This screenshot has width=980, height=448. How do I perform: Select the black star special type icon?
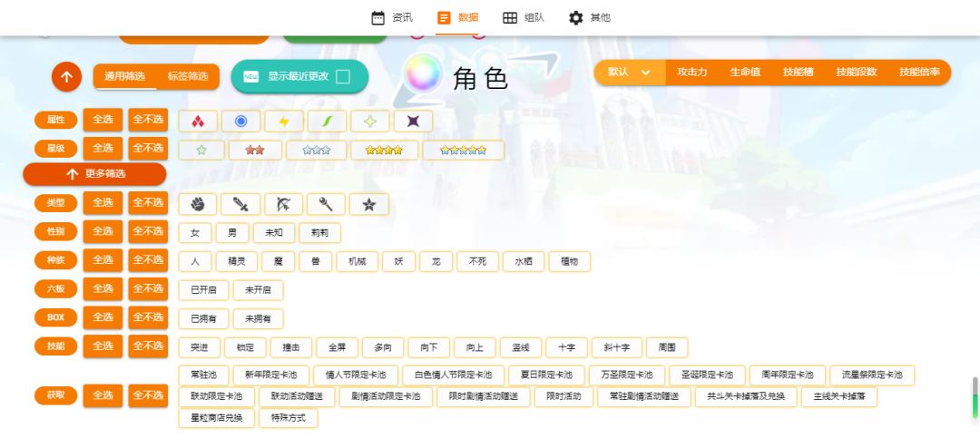tap(369, 204)
